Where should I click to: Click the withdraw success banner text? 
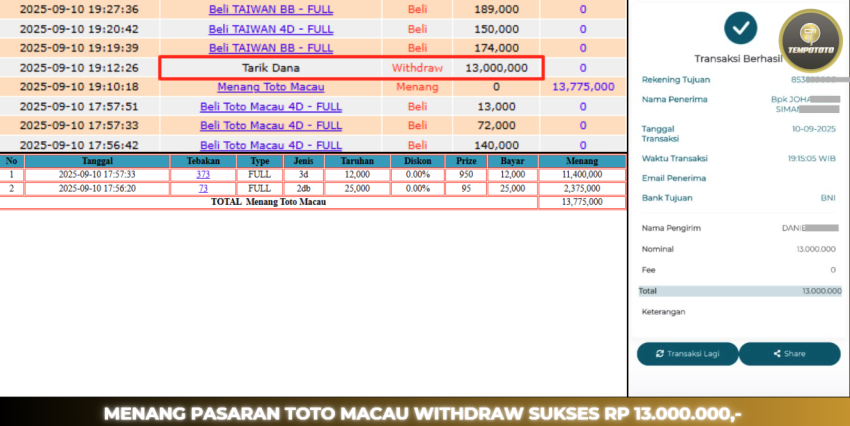pos(422,414)
